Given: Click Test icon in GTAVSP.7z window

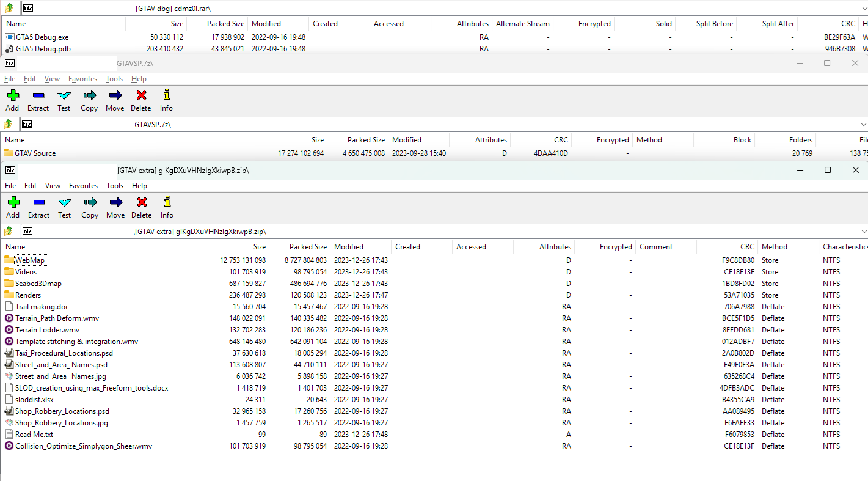Looking at the screenshot, I should pos(64,95).
